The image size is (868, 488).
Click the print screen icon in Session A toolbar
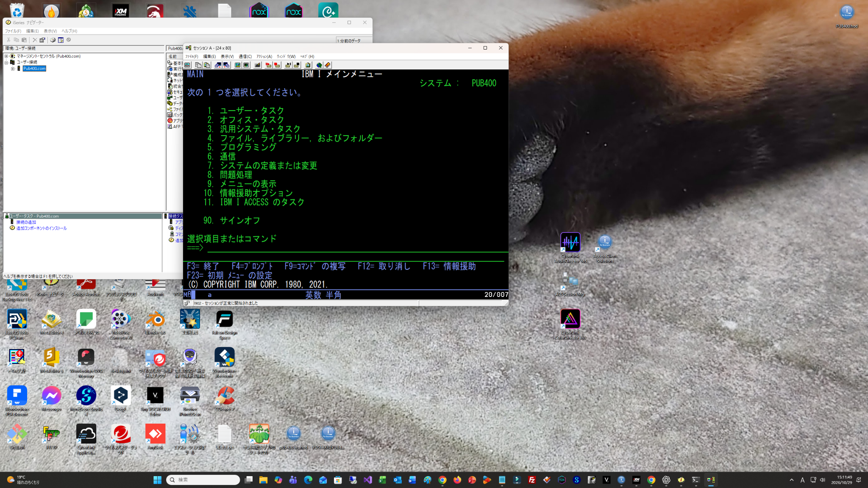coord(187,65)
